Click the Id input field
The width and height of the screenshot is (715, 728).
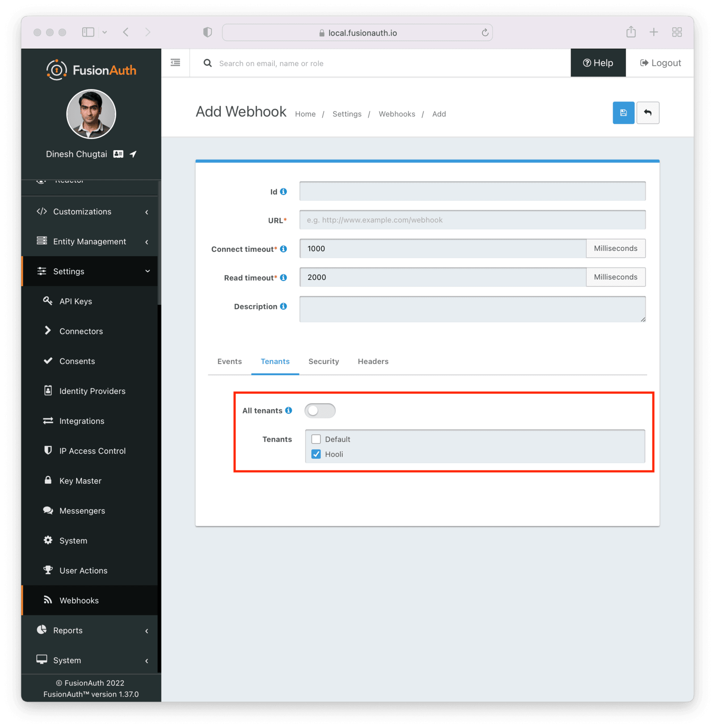(x=472, y=191)
